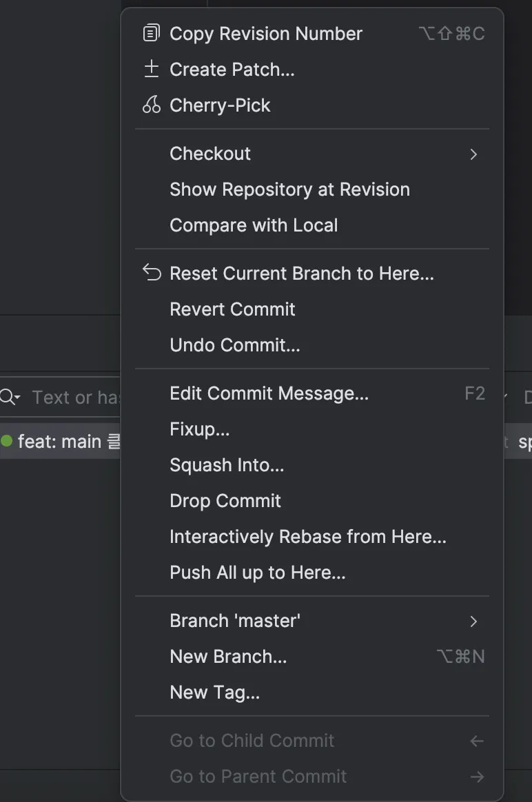Select Drop Commit
This screenshot has height=802, width=532.
point(225,501)
